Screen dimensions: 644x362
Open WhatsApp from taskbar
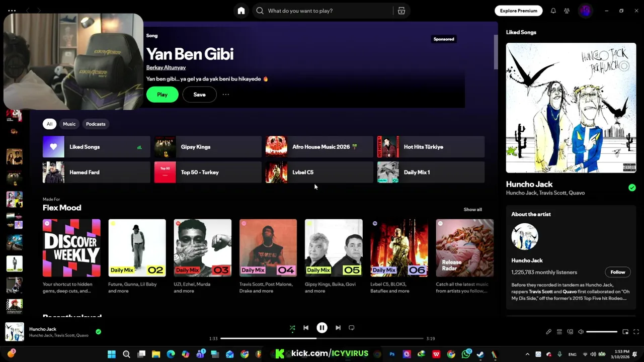[x=466, y=354]
